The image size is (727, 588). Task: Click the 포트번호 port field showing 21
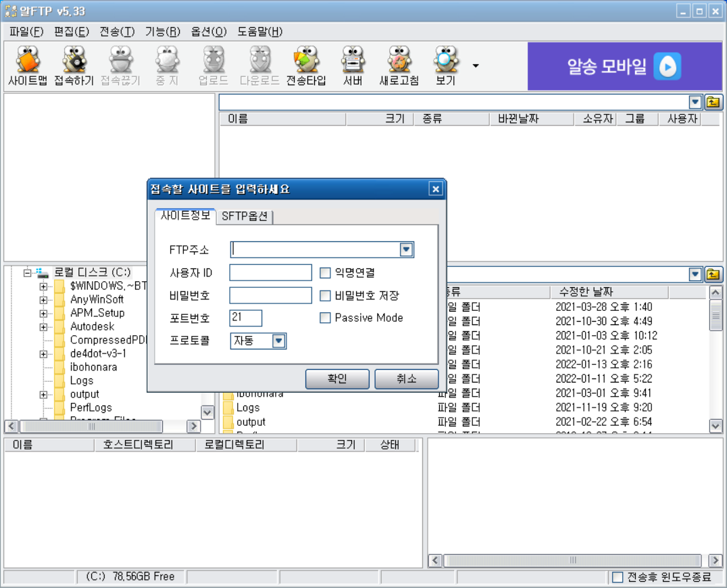point(246,318)
